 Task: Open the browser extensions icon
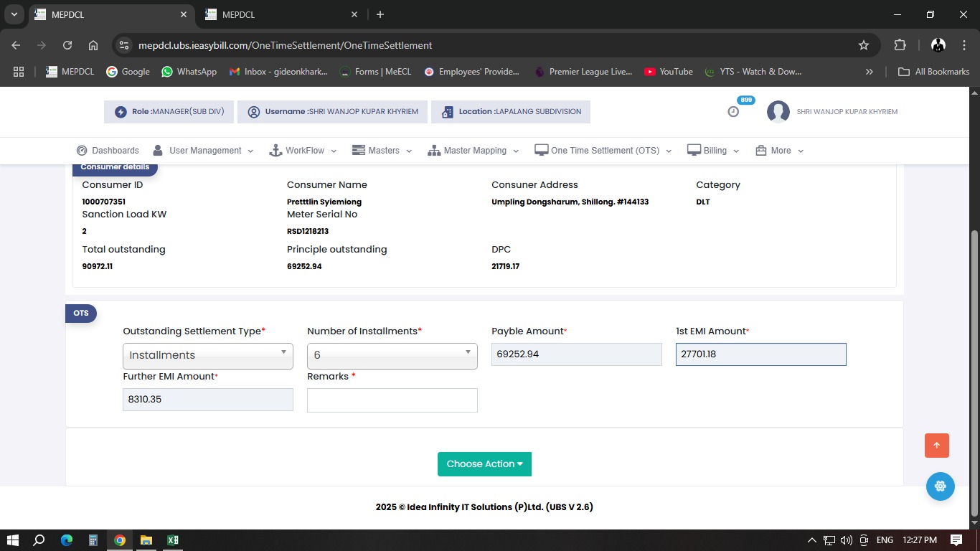[x=900, y=45]
